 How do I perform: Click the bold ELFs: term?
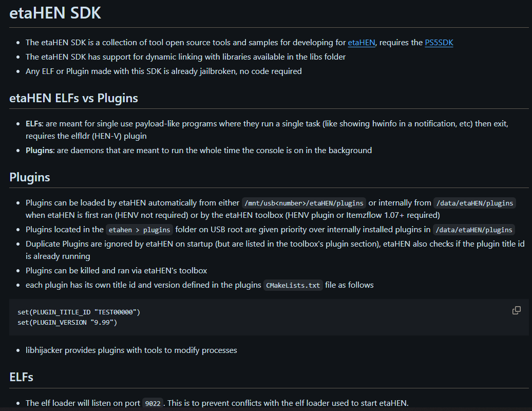(34, 123)
